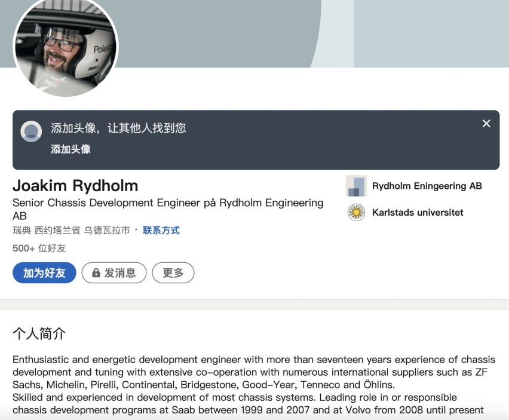
Task: Open the Karlstads universitet school link
Action: point(418,213)
